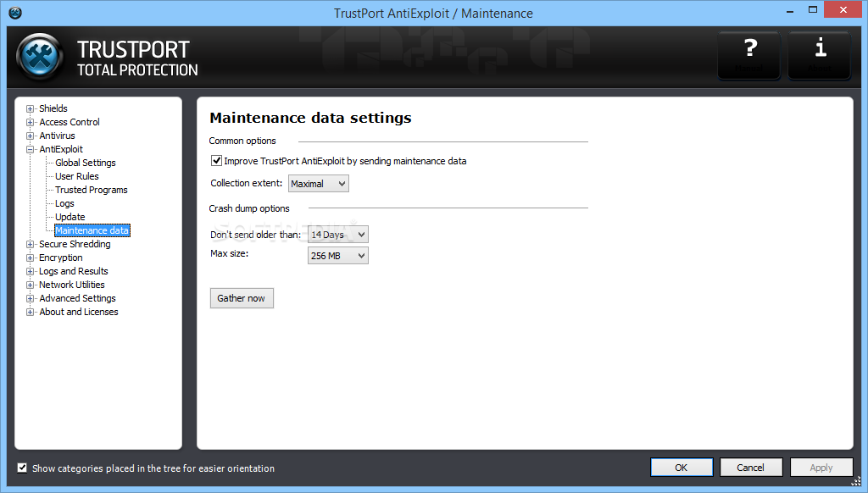Expand the About and Licenses node

pyautogui.click(x=30, y=312)
